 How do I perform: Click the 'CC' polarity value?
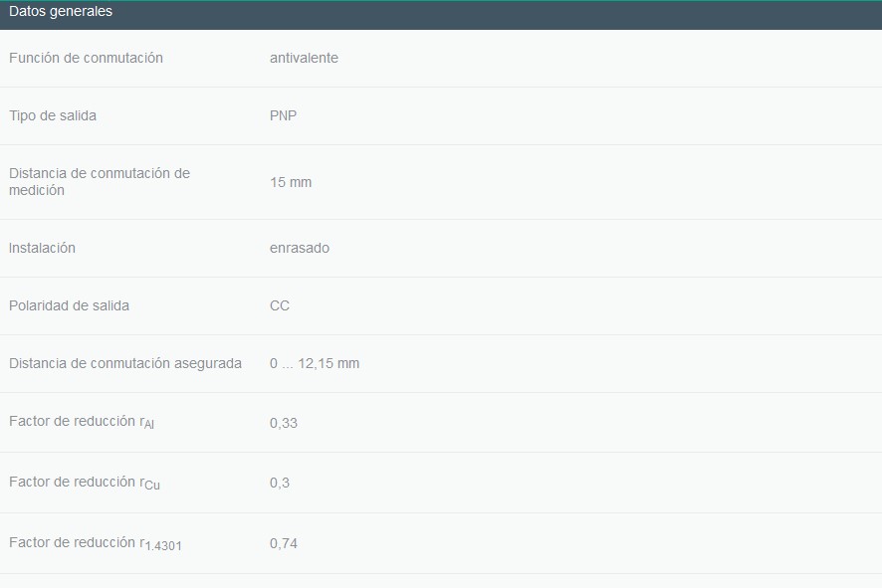280,305
